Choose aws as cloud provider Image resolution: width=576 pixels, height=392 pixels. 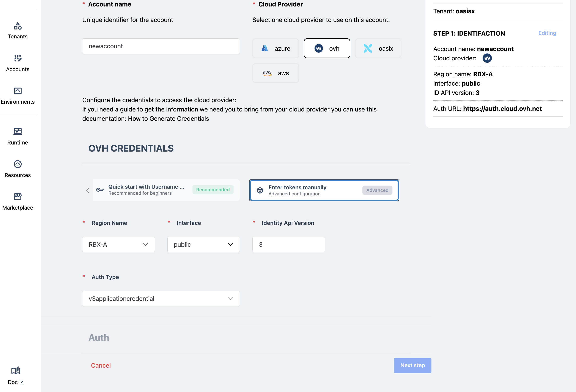pyautogui.click(x=276, y=73)
